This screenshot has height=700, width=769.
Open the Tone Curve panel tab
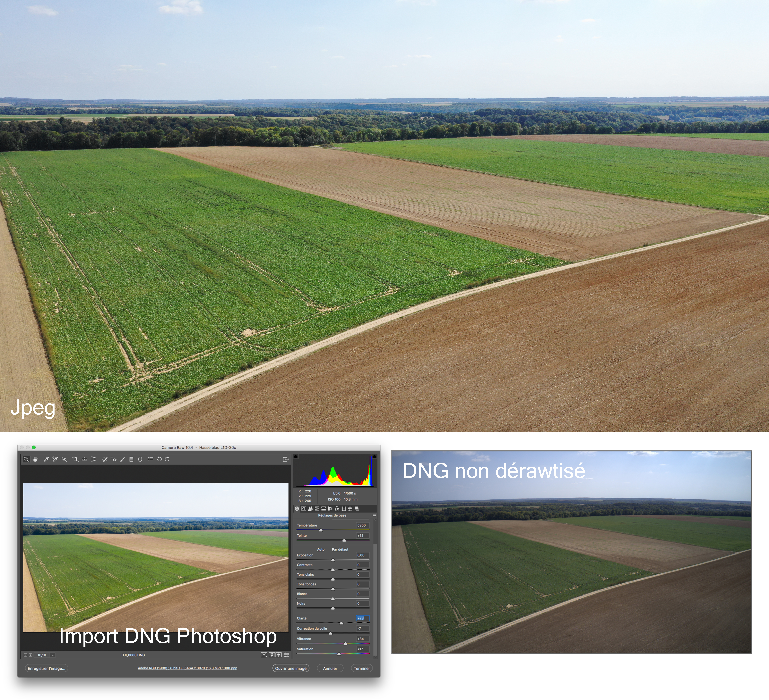(304, 509)
